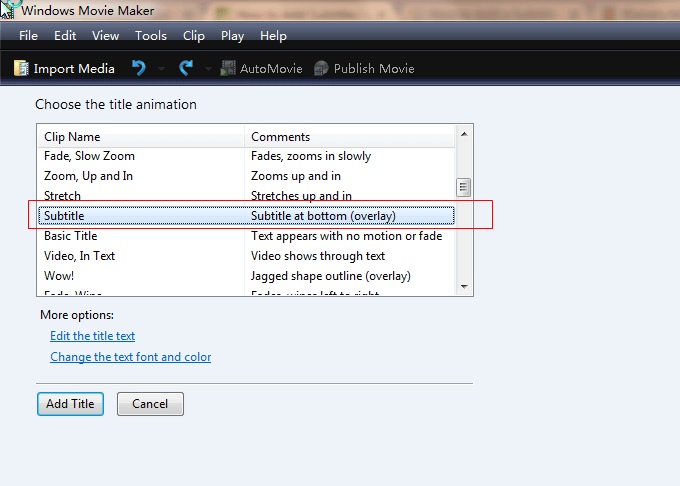The image size is (680, 486).
Task: Open the Redo history dropdown arrow
Action: 208,69
